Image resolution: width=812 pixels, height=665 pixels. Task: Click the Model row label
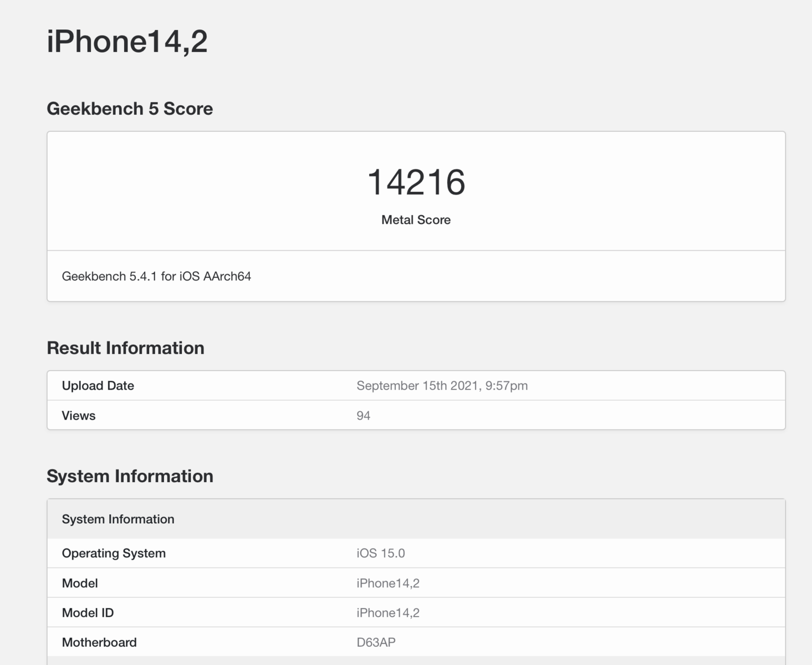pos(80,583)
